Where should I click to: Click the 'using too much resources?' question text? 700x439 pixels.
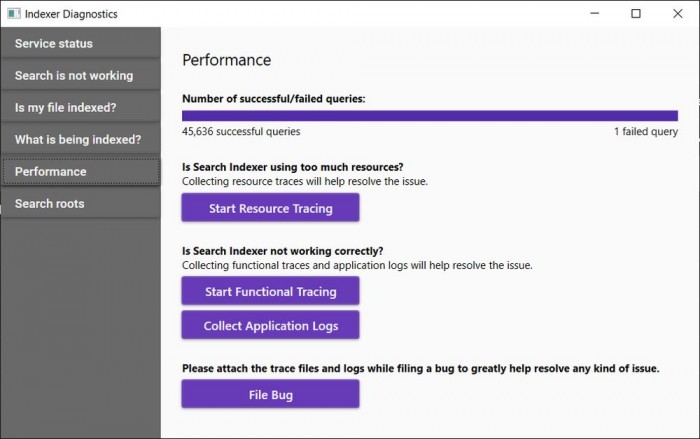(299, 167)
